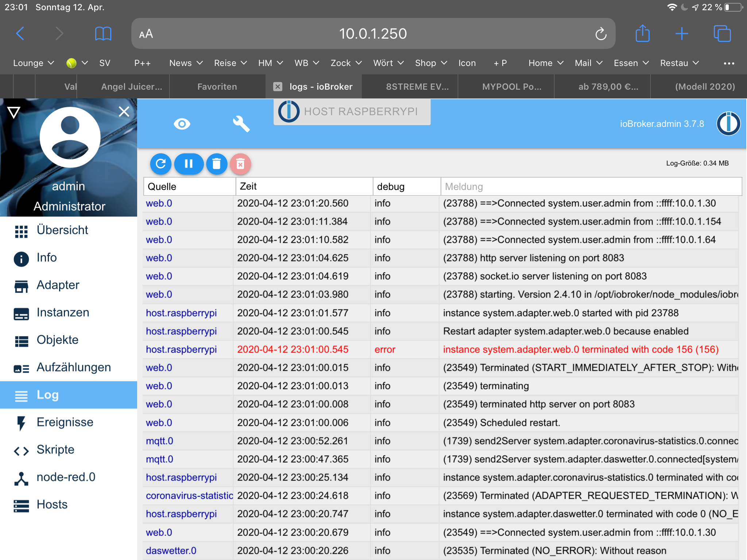Close the sidebar with X icon
The width and height of the screenshot is (747, 560).
[x=124, y=112]
